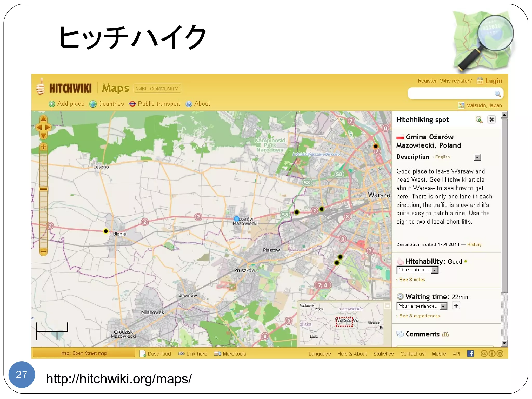Image resolution: width=532 pixels, height=399 pixels.
Task: Open the description language dropdown
Action: pos(477,157)
